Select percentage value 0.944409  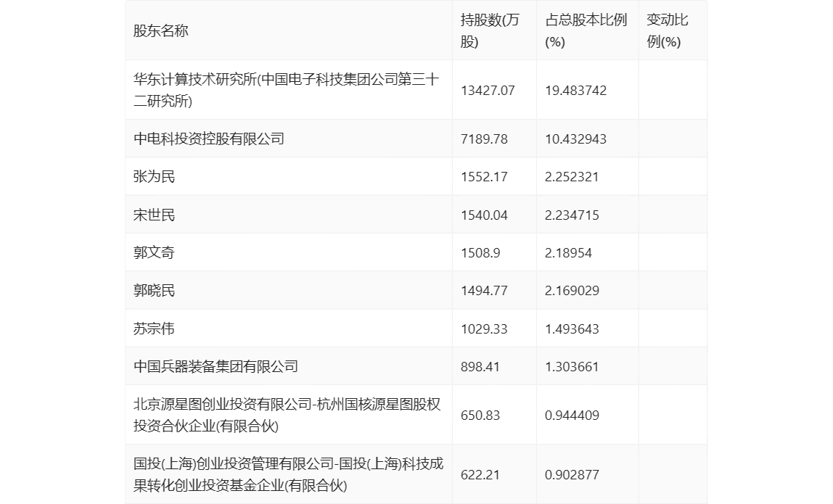coord(572,416)
